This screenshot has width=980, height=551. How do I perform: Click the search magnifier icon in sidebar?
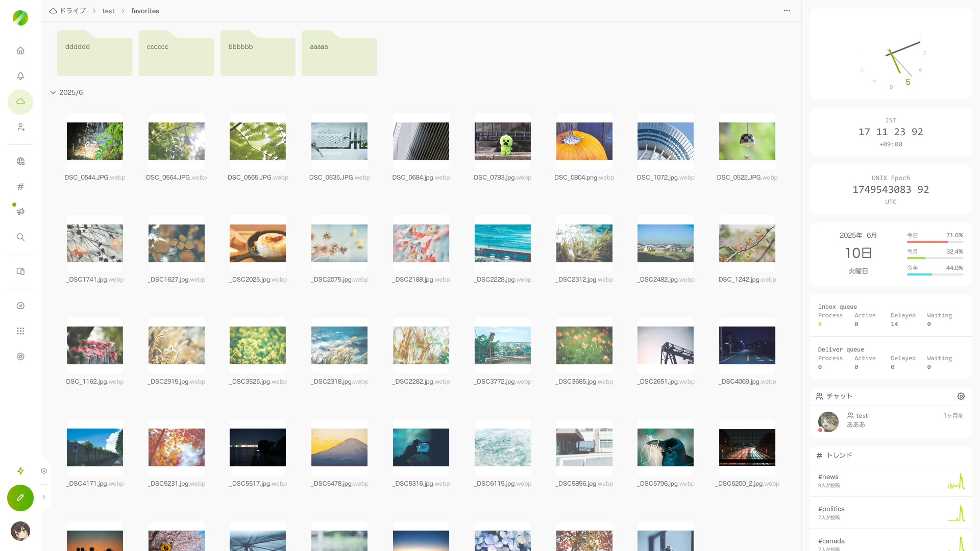click(20, 237)
